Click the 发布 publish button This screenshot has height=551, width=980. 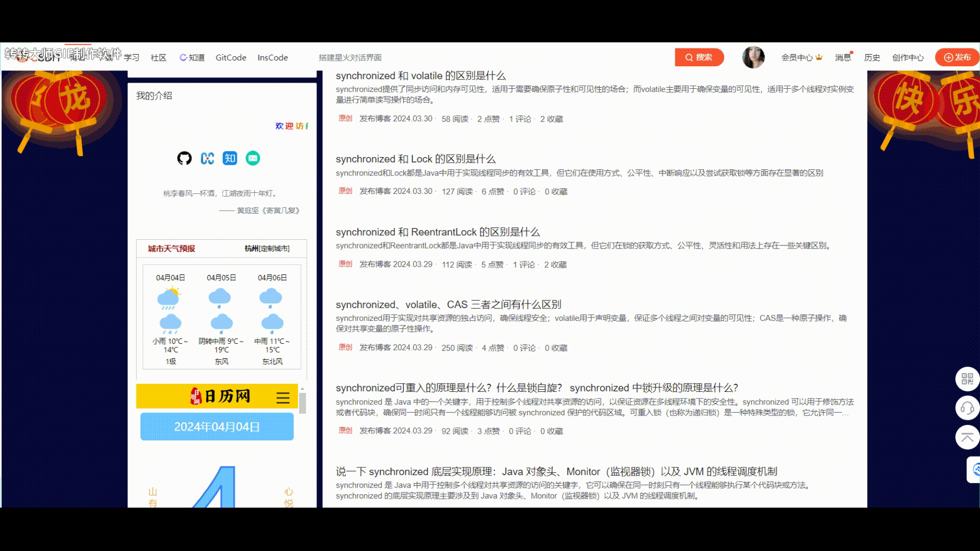(x=957, y=57)
